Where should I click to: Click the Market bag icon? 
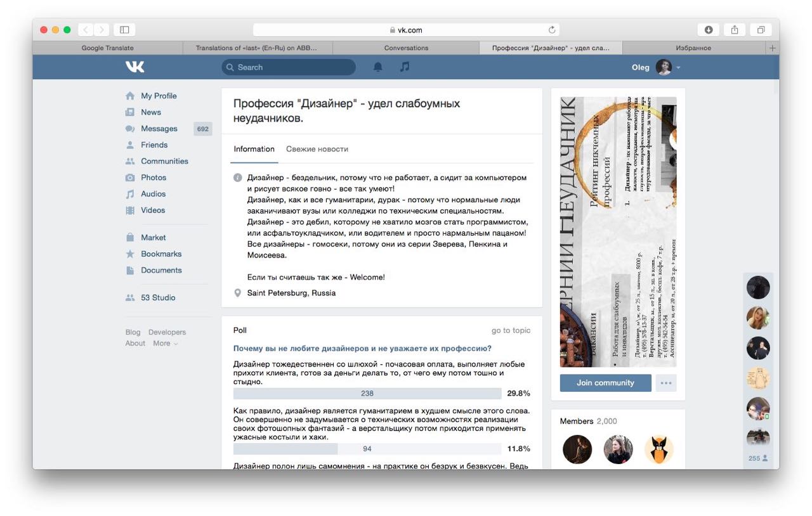(x=130, y=238)
